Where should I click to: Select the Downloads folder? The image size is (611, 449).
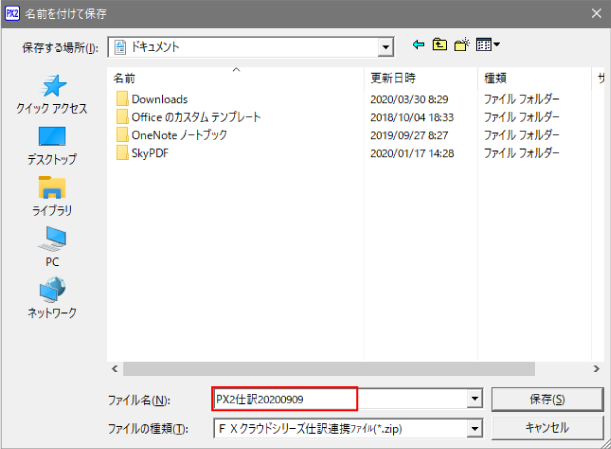click(159, 99)
